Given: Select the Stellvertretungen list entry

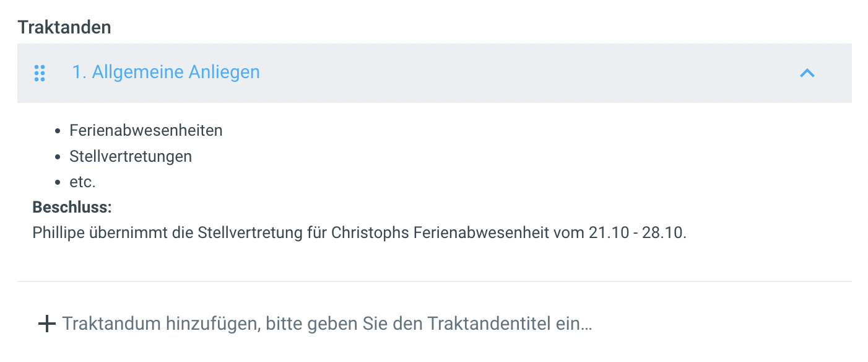Looking at the screenshot, I should point(131,157).
